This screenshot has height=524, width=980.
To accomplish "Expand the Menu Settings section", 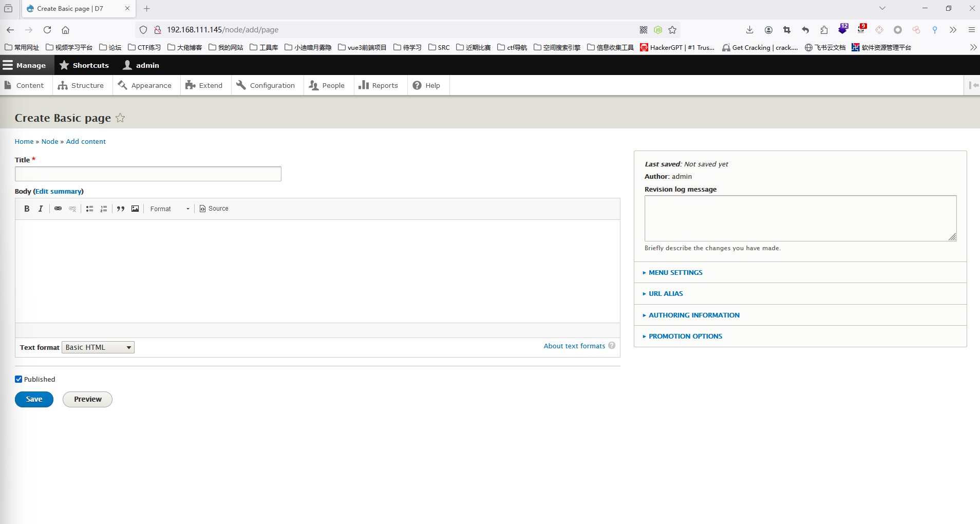I will pyautogui.click(x=675, y=273).
